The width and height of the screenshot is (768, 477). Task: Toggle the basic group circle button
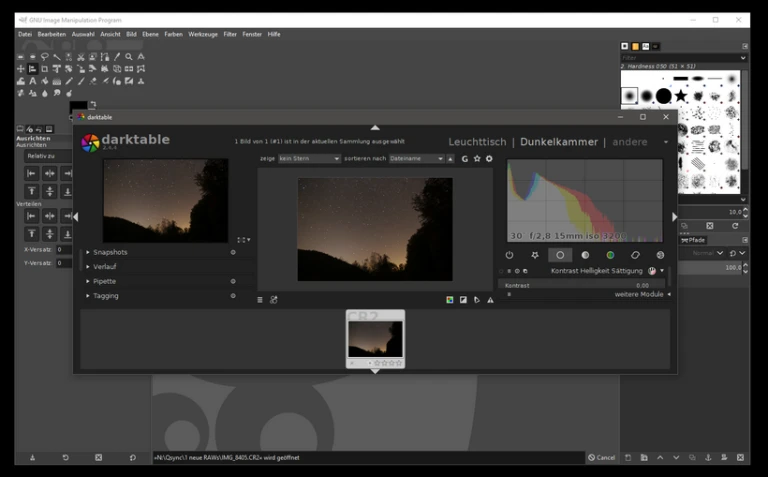[x=560, y=255]
